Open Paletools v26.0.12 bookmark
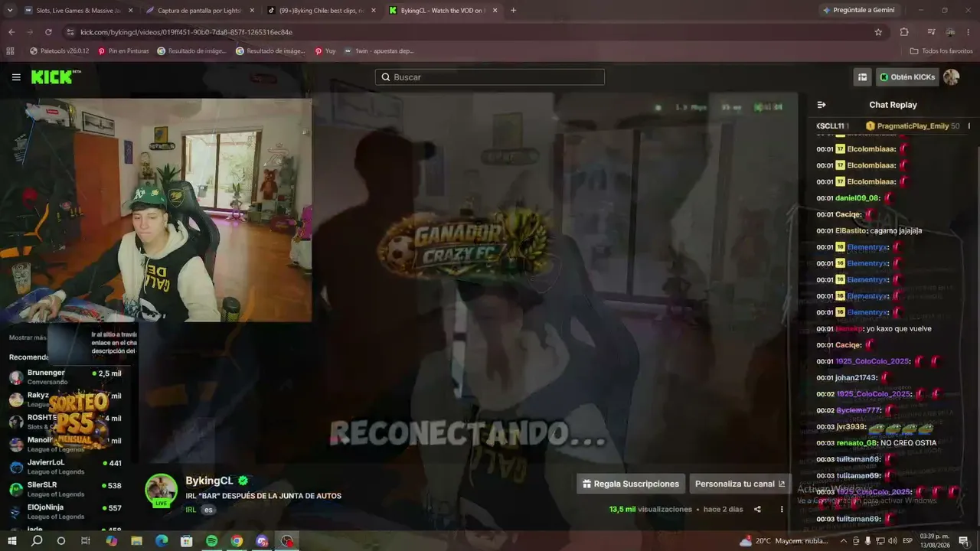Image resolution: width=980 pixels, height=551 pixels. (x=59, y=51)
